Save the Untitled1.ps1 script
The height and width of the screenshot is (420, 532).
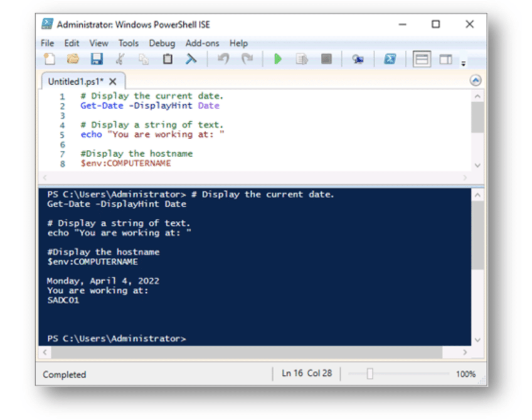coord(97,59)
